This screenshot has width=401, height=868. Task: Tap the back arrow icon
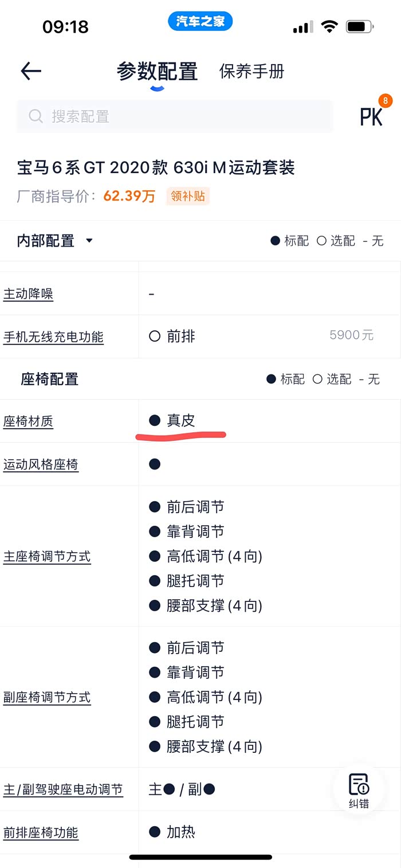tap(31, 71)
